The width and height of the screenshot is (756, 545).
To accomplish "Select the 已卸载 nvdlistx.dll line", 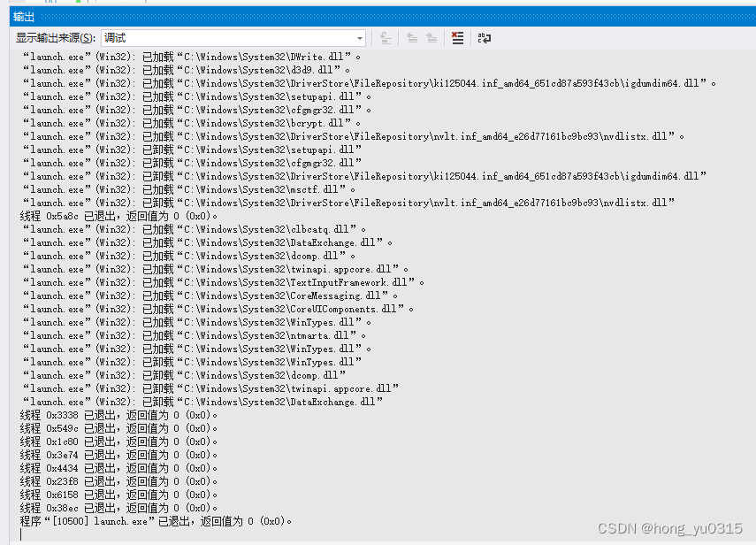I will (x=348, y=203).
